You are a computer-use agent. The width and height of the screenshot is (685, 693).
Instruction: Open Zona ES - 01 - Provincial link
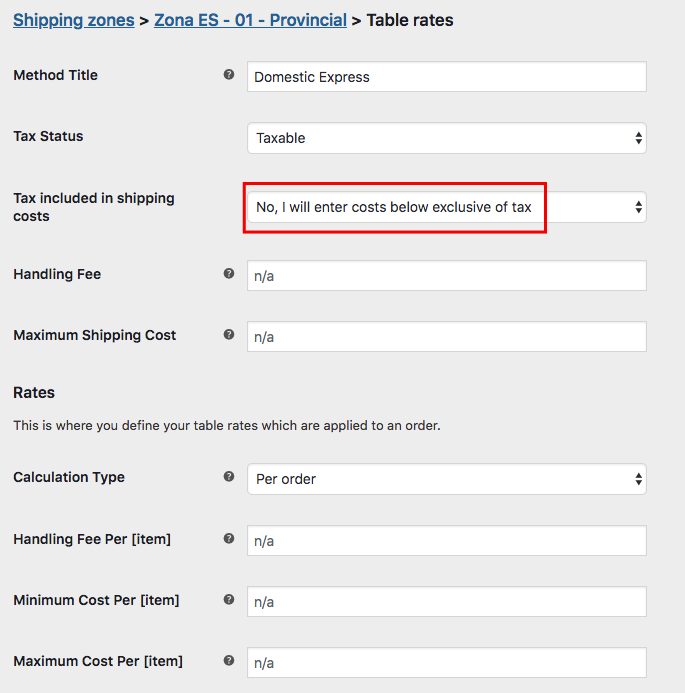coord(250,20)
